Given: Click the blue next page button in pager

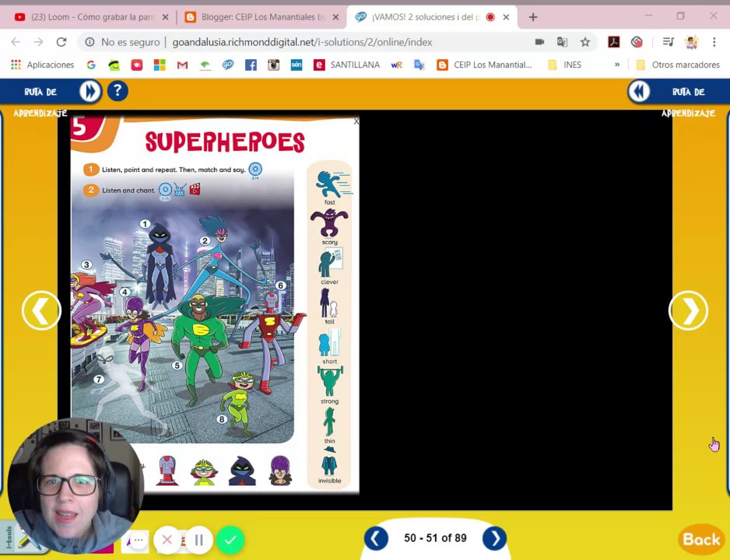Looking at the screenshot, I should 494,538.
